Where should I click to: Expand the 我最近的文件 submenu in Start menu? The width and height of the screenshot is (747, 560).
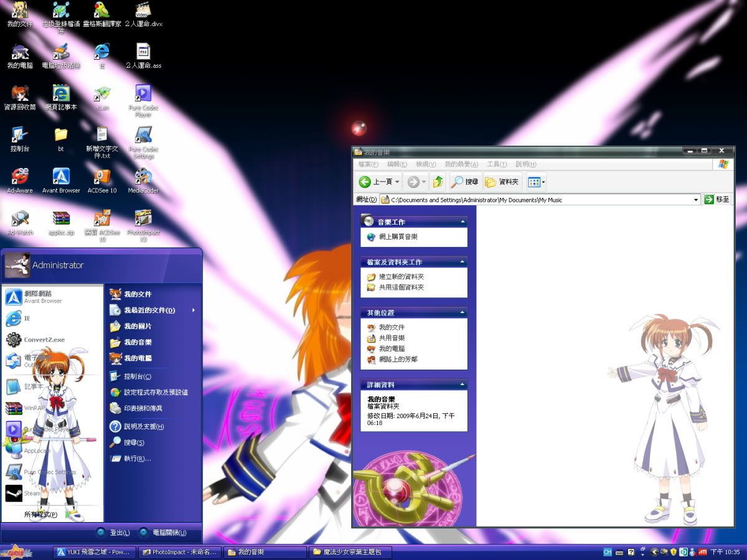pyautogui.click(x=153, y=310)
